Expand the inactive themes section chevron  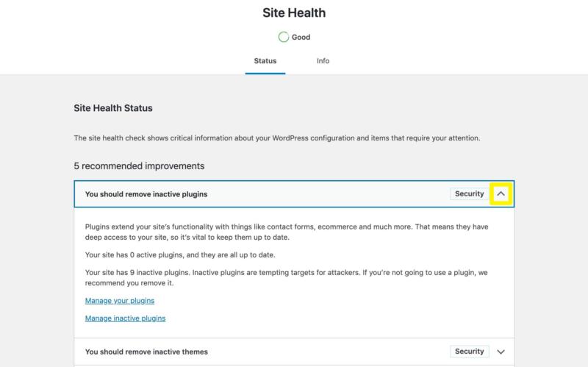click(501, 352)
